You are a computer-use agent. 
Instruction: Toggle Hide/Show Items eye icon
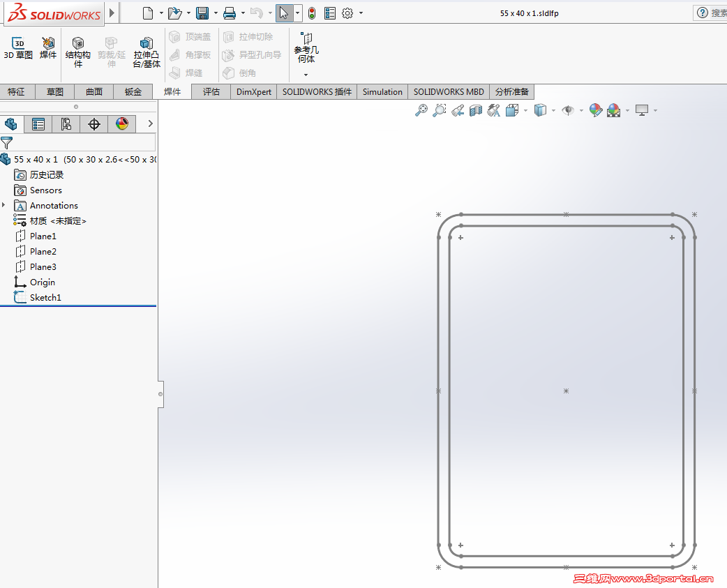click(568, 110)
